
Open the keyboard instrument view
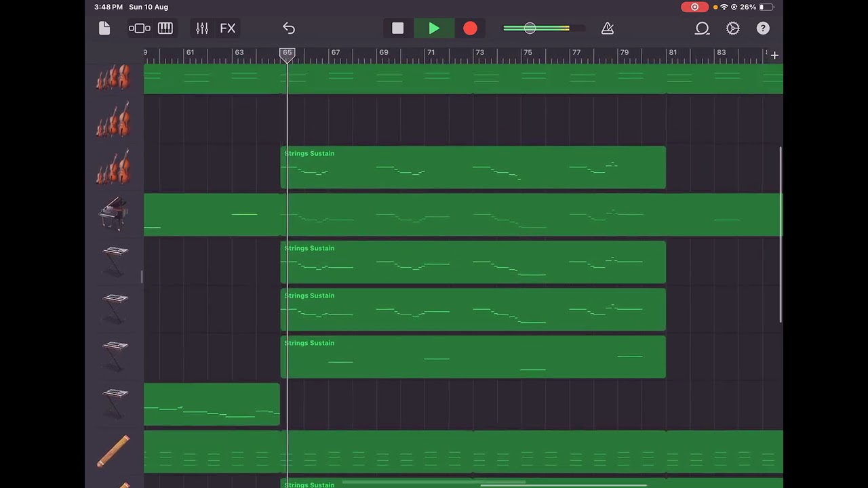165,28
